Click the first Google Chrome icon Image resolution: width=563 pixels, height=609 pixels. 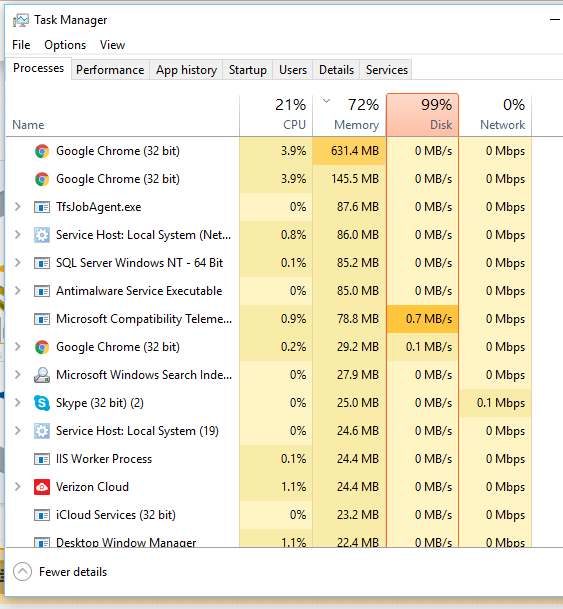(x=42, y=151)
